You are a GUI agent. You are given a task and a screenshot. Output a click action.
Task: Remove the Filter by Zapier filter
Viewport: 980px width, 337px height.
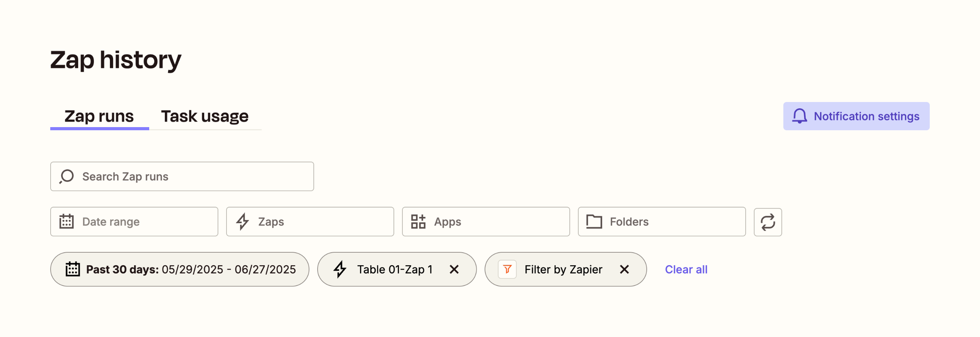pyautogui.click(x=624, y=269)
